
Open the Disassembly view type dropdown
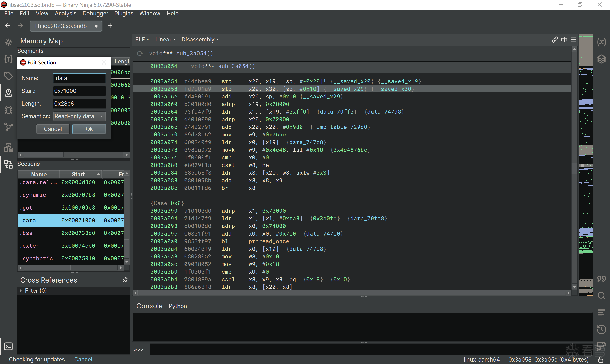point(200,40)
